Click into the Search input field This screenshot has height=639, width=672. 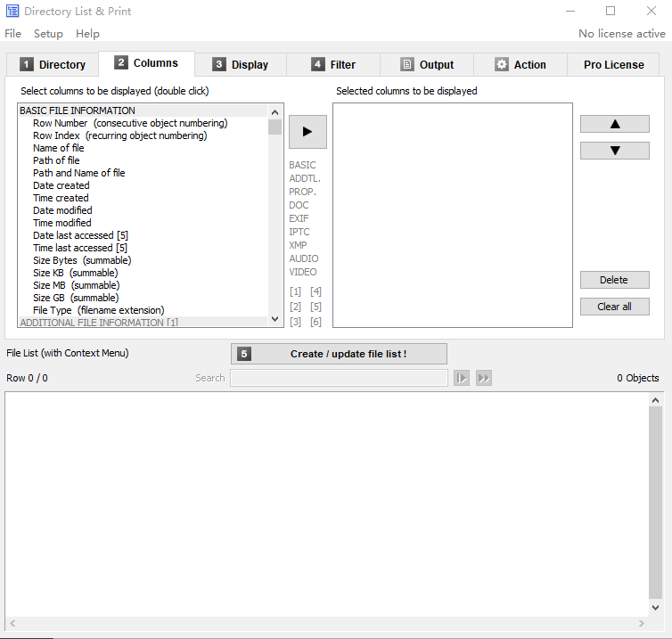[x=339, y=378]
